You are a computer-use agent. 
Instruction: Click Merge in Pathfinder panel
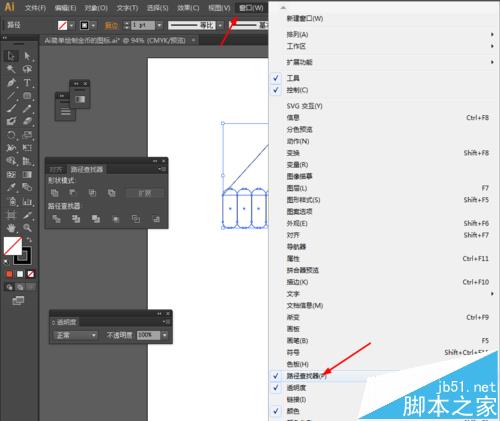[x=96, y=219]
